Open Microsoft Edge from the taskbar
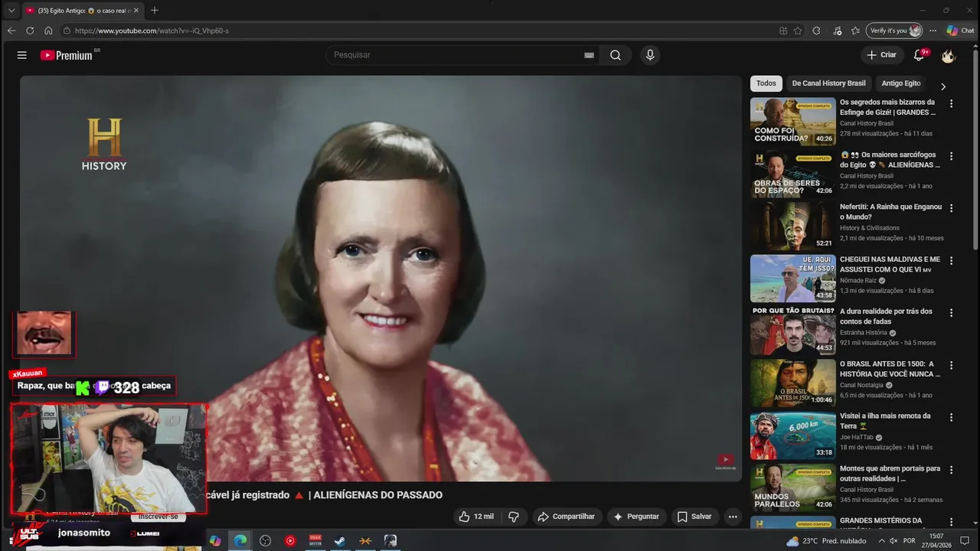The height and width of the screenshot is (551, 980). (x=240, y=540)
